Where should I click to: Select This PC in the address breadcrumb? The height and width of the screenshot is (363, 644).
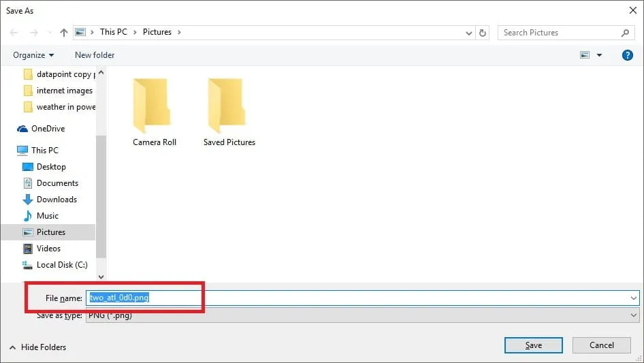coord(114,32)
